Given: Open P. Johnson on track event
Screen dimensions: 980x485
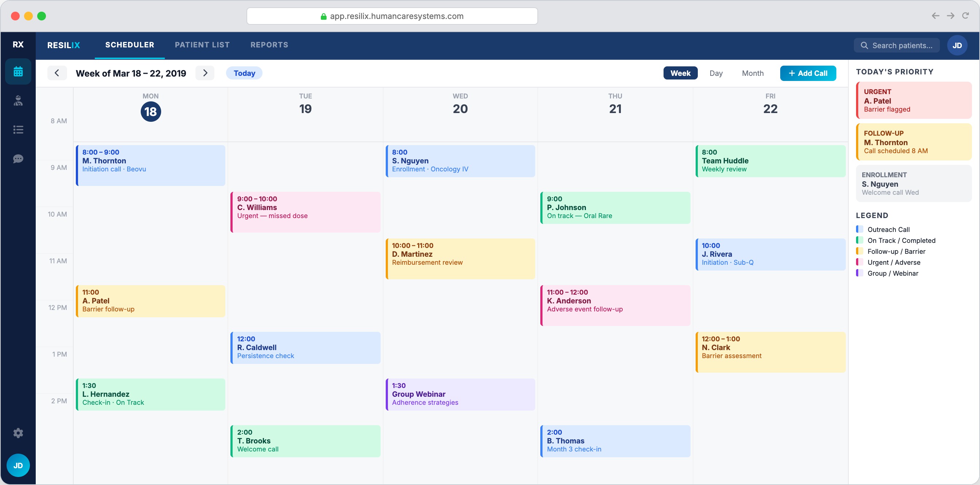Looking at the screenshot, I should pyautogui.click(x=615, y=208).
